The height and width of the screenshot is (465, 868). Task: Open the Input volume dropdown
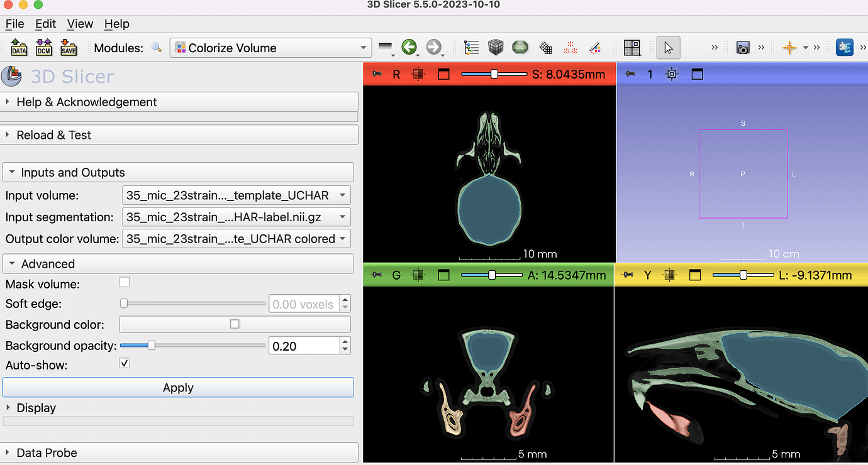click(x=236, y=195)
